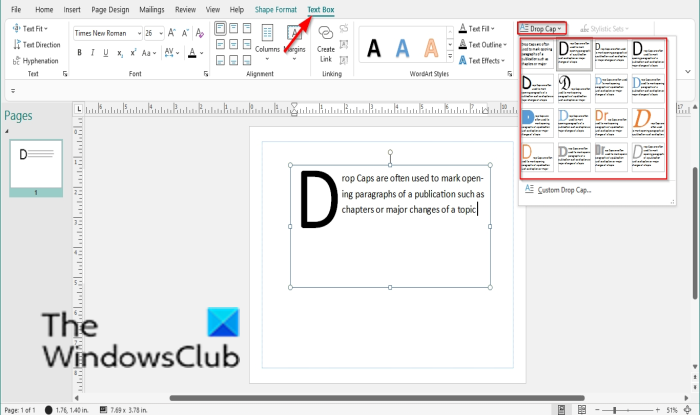Click the tab selector L ruler button
The image size is (700, 415).
[x=79, y=108]
